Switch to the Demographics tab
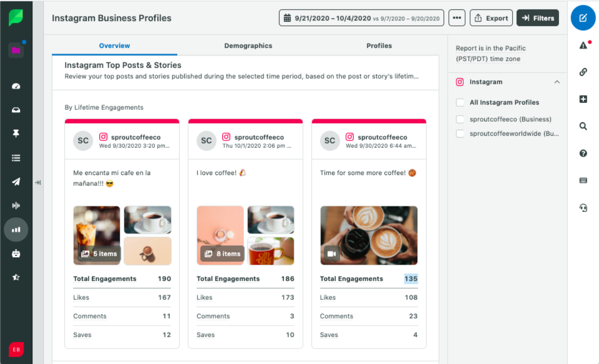The width and height of the screenshot is (599, 364). click(x=248, y=45)
